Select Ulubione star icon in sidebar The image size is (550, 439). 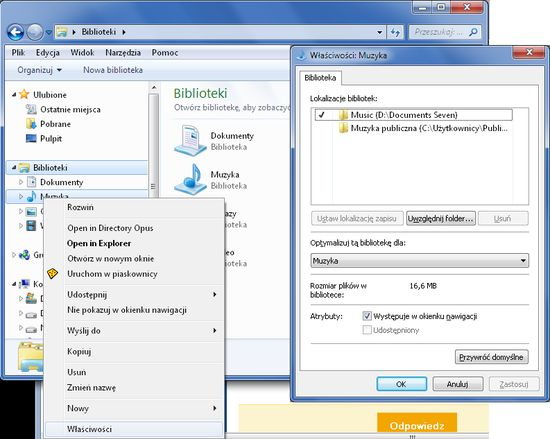pos(24,94)
